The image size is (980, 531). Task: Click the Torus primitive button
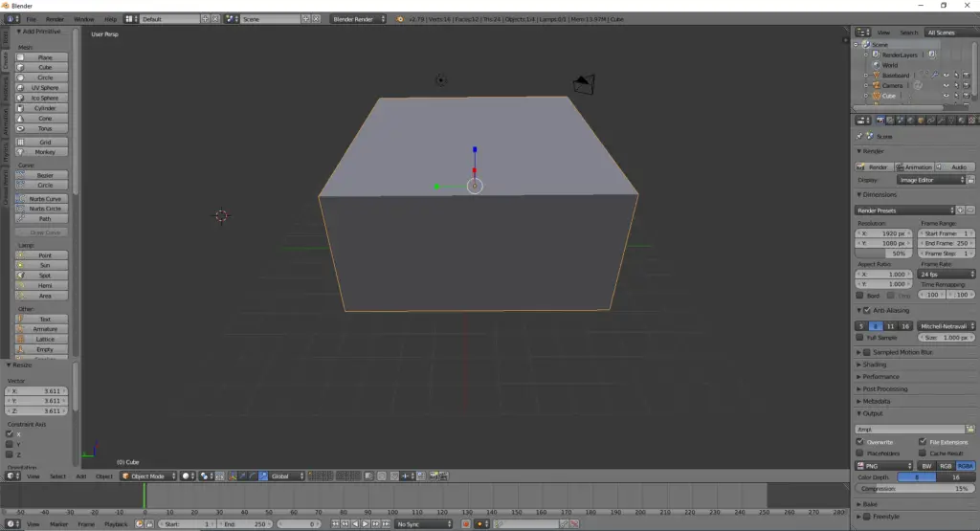(x=45, y=128)
